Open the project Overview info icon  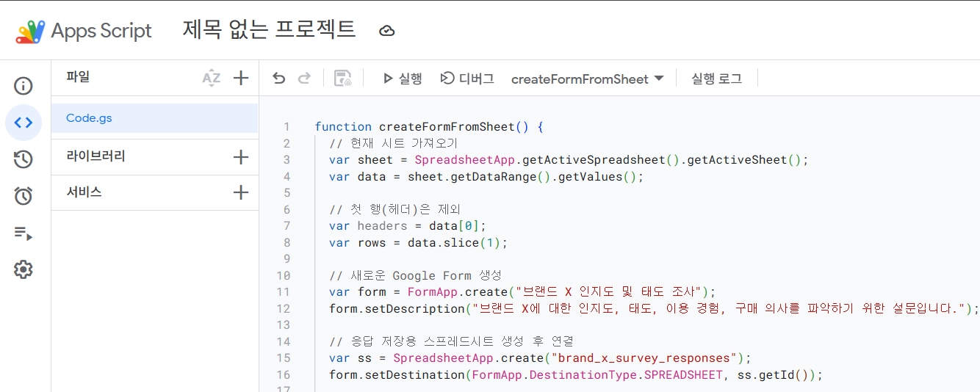[x=24, y=86]
